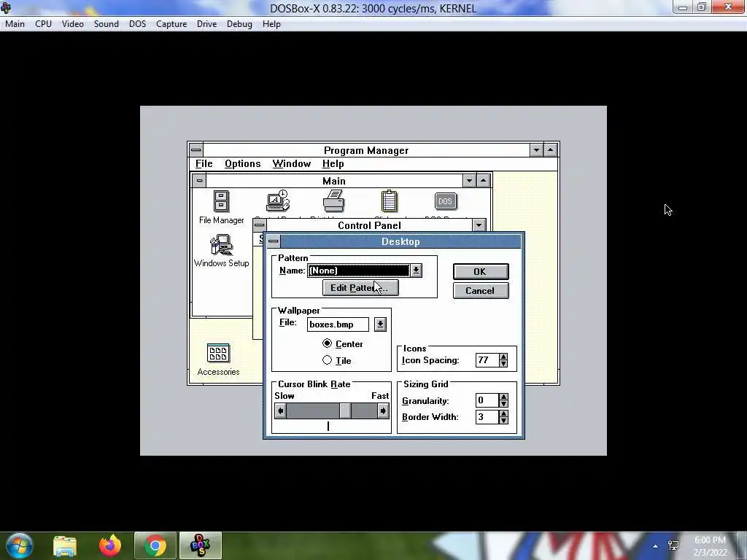Expand Wallpaper File dropdown list
This screenshot has height=560, width=747.
coord(379,324)
